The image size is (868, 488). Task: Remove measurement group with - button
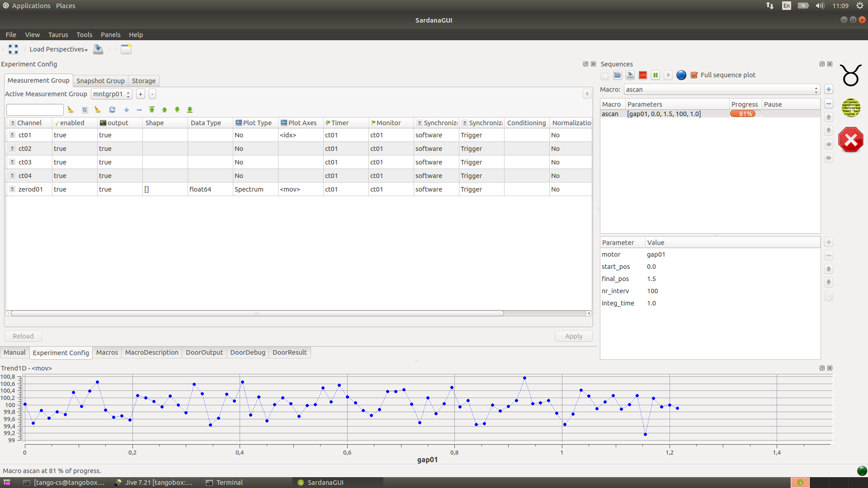(152, 94)
